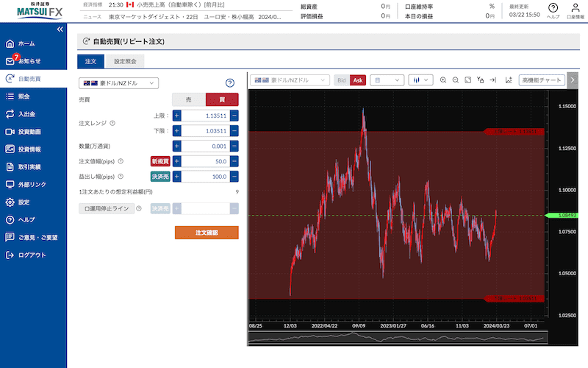Image resolution: width=588 pixels, height=368 pixels.
Task: Enable the 運用停止ライン checkbox
Action: coord(107,208)
